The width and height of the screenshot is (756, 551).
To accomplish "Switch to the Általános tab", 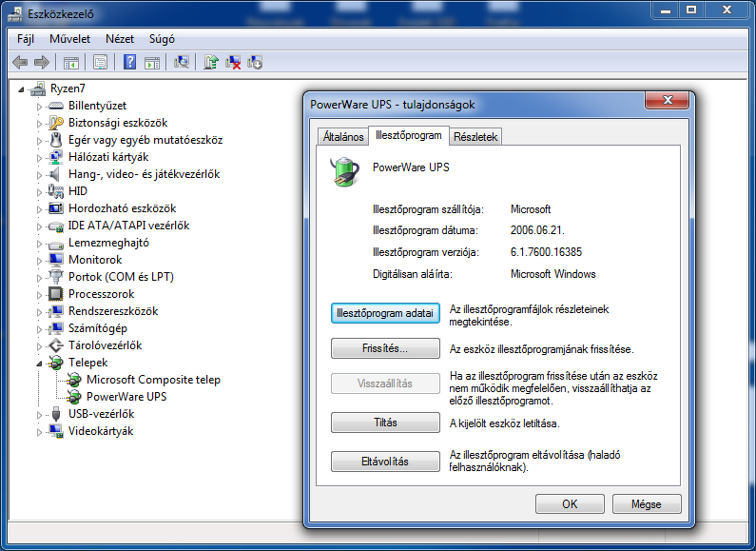I will coord(343,137).
